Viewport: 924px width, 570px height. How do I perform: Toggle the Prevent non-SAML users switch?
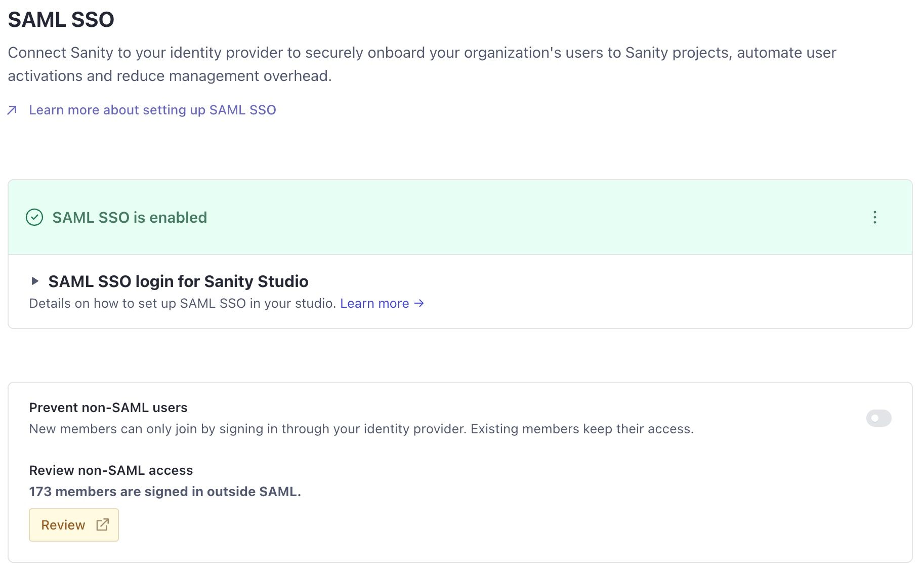[878, 418]
